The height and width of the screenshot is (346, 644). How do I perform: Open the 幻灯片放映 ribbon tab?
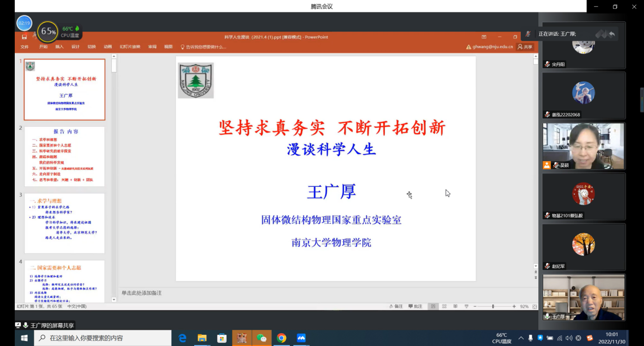[130, 47]
